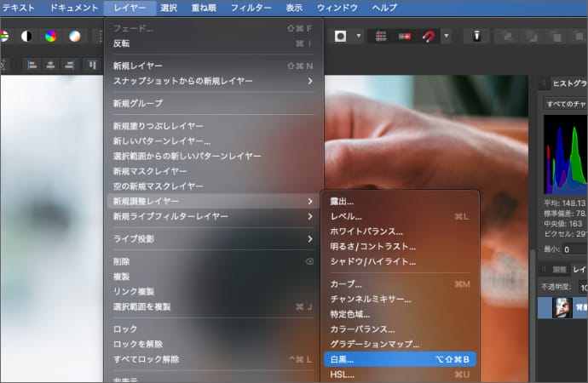
Task: Click the histogram 最小 value field
Action: pyautogui.click(x=579, y=249)
